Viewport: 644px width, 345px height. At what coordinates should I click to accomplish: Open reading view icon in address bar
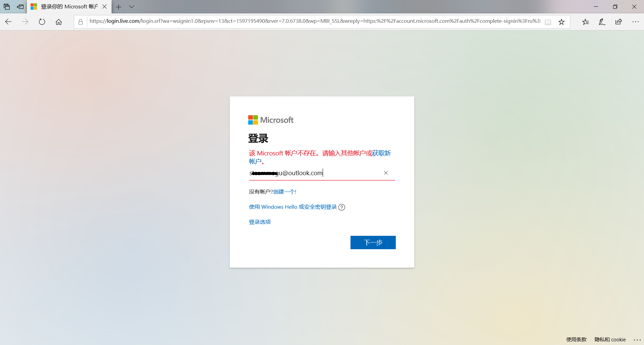[548, 22]
